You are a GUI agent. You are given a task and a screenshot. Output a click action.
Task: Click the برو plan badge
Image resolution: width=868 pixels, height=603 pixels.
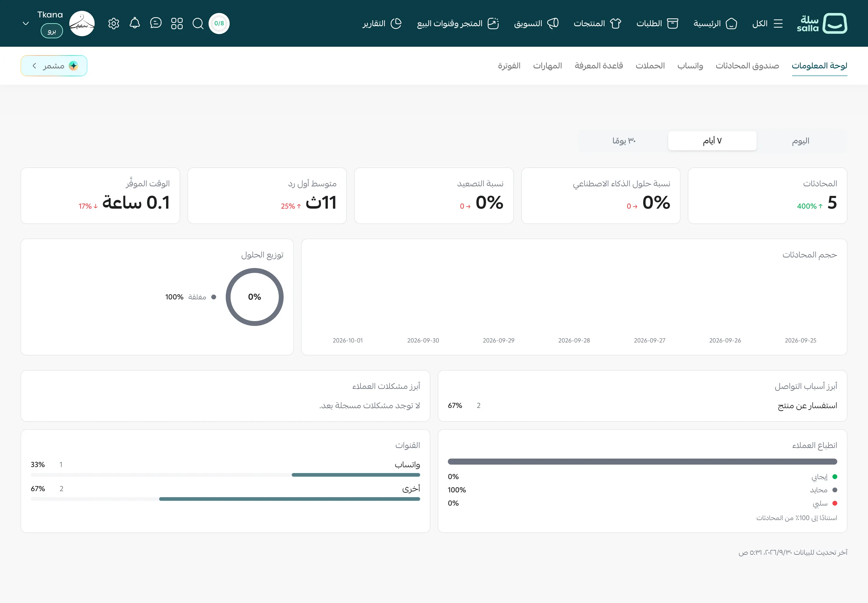pyautogui.click(x=52, y=31)
